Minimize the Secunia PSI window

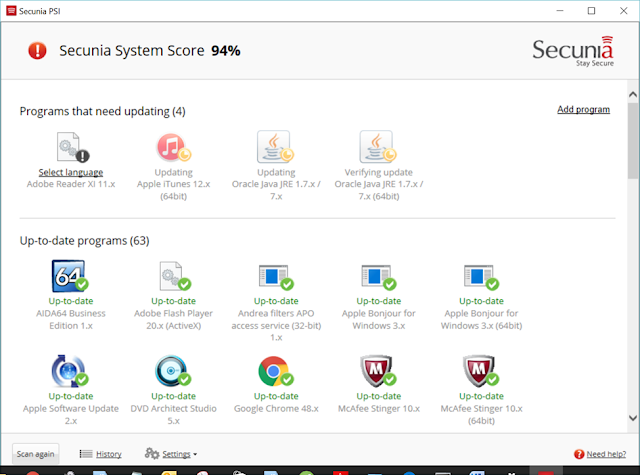click(x=560, y=11)
